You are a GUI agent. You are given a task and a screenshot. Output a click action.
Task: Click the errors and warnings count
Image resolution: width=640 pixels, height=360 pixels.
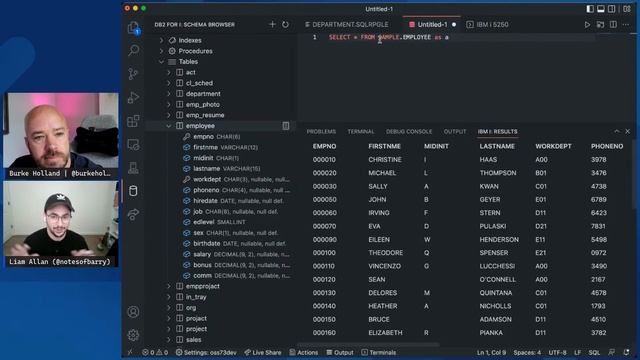click(155, 352)
